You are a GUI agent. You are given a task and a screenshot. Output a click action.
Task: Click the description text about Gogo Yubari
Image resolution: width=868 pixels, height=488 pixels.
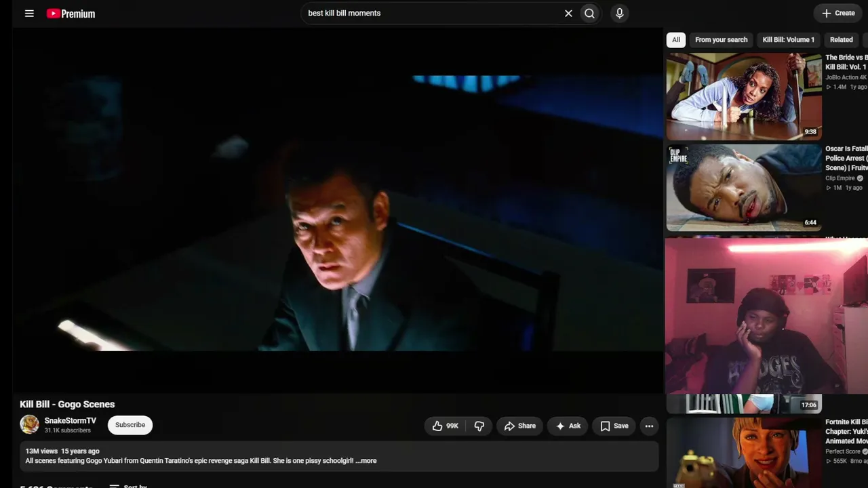[x=190, y=461]
